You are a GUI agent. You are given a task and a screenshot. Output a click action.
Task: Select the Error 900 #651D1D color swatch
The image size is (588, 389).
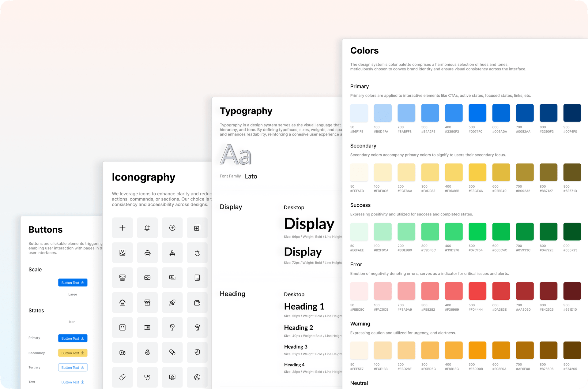coord(572,291)
